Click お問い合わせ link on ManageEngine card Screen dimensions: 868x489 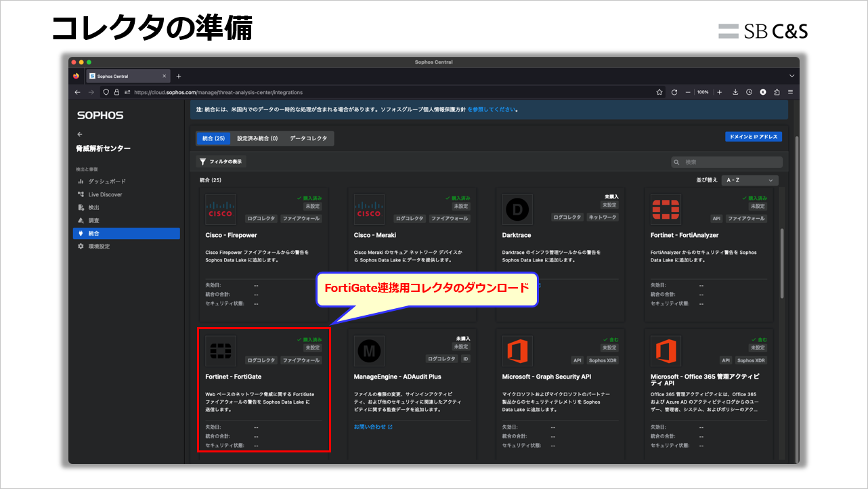(373, 427)
